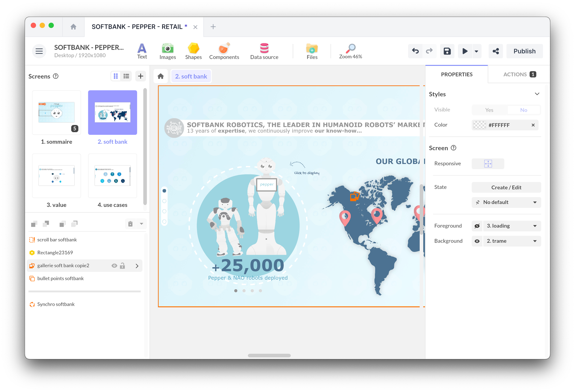Toggle visibility of gallerie soft bank copie2
575x392 pixels.
114,266
